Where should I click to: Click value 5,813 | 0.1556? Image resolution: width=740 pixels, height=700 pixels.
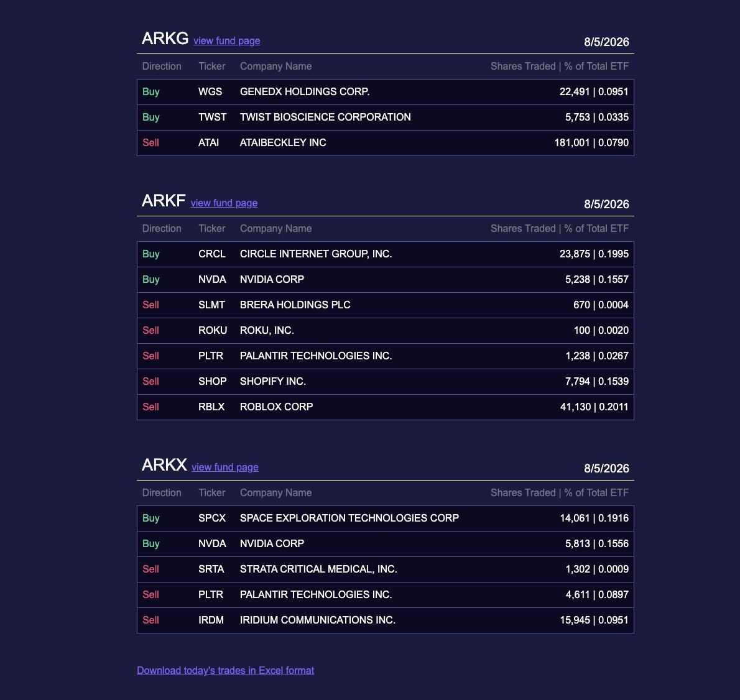596,543
